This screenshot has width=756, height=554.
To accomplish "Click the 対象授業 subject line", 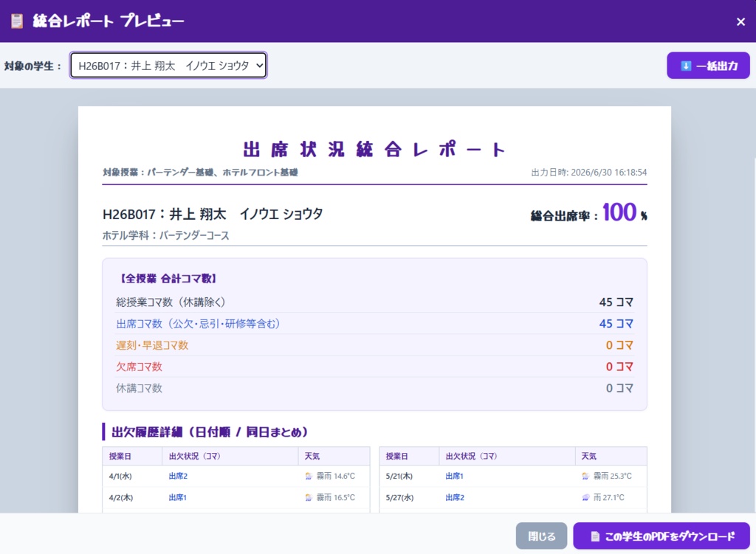I will point(200,173).
